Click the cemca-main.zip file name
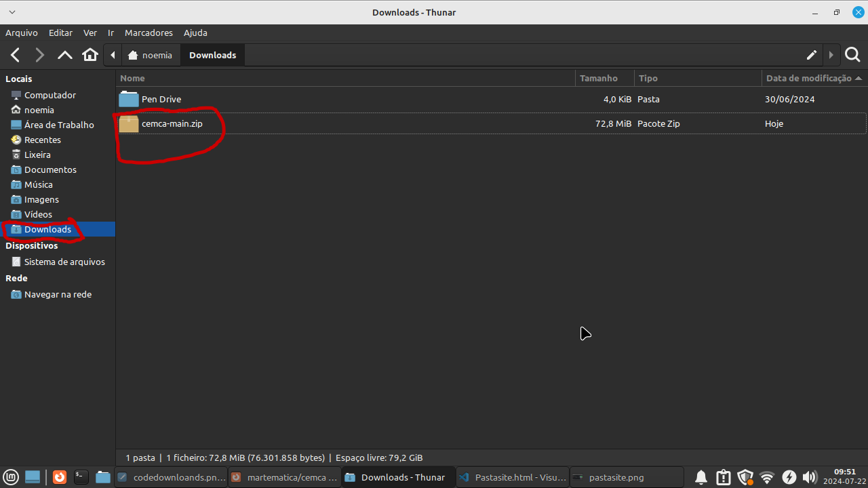 pyautogui.click(x=172, y=123)
